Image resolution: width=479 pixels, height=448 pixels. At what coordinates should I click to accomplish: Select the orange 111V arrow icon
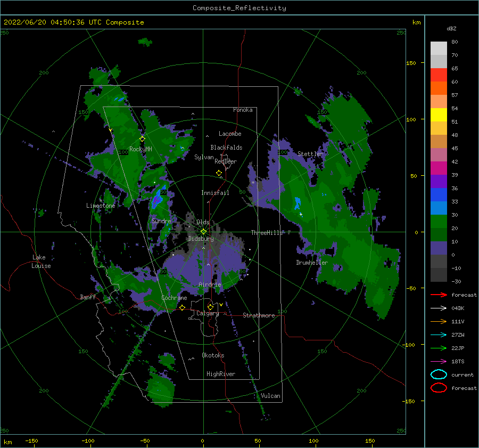click(439, 321)
